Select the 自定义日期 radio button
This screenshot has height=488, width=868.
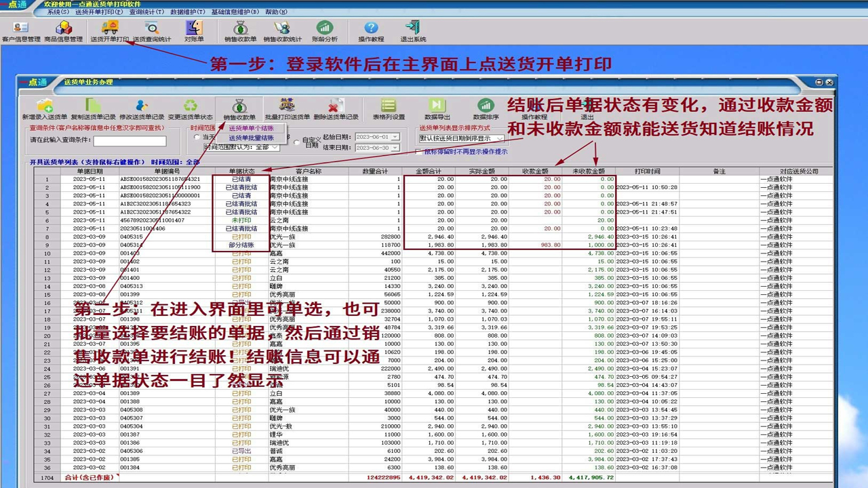click(x=296, y=142)
